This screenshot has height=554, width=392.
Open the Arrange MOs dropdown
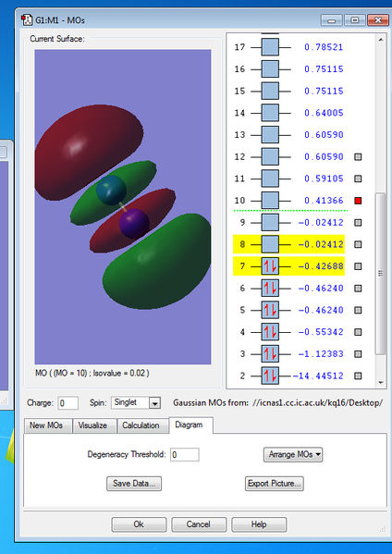click(x=293, y=454)
